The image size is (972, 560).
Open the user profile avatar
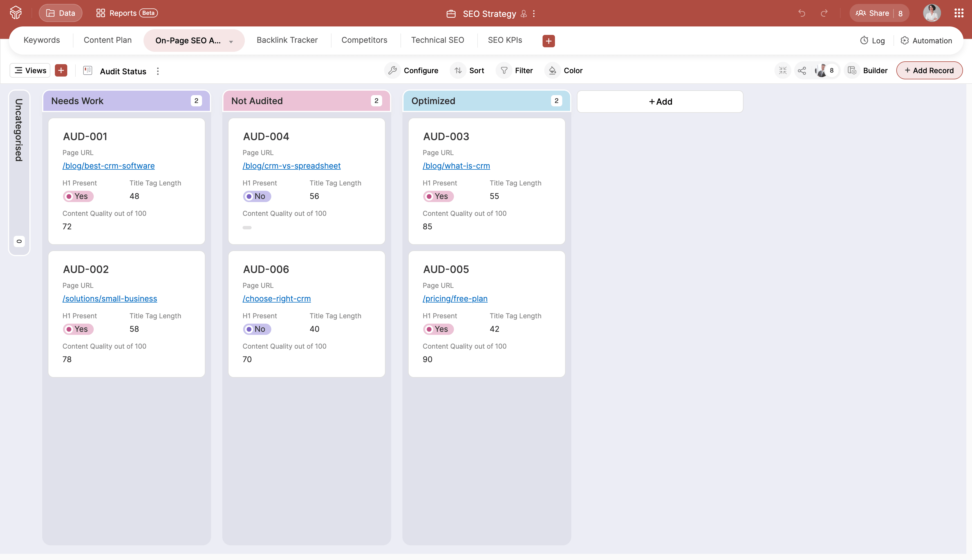click(x=932, y=13)
